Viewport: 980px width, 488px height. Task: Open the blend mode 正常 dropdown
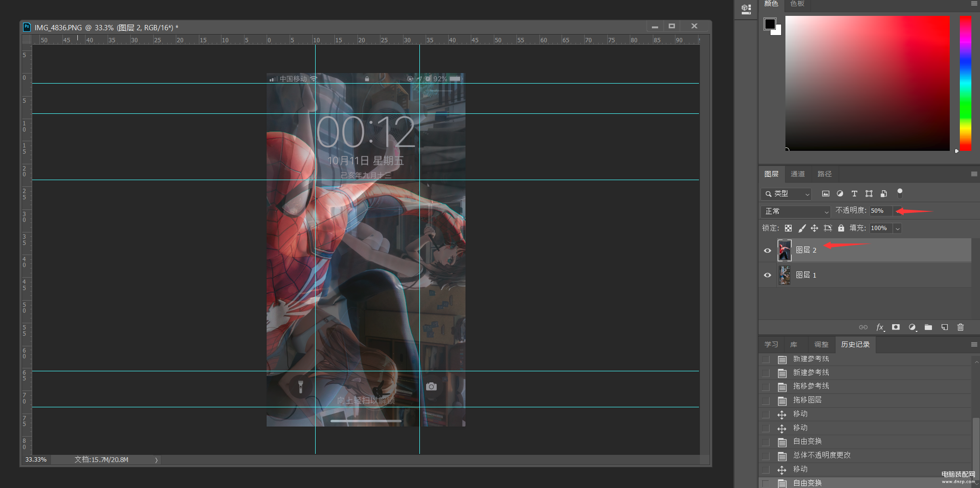[796, 211]
